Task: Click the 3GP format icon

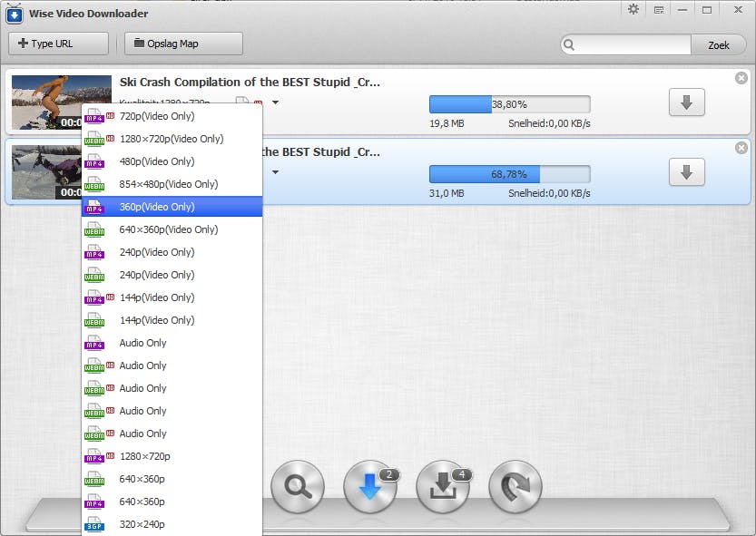Action: [x=94, y=524]
